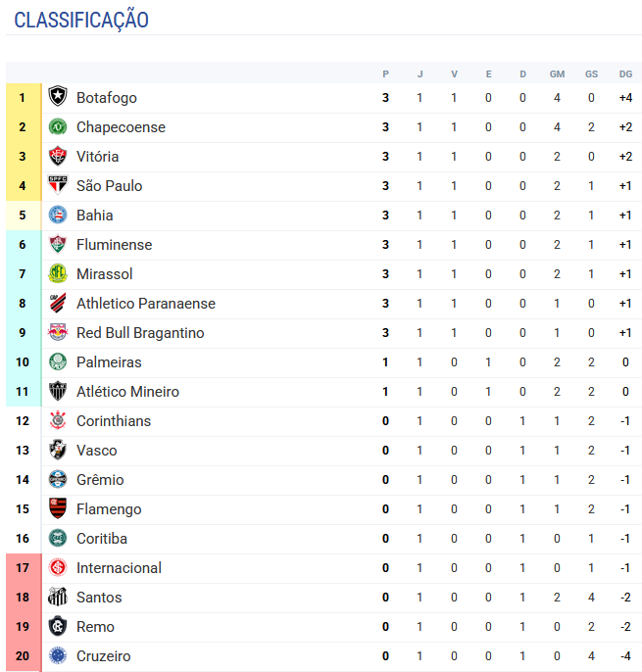
Task: Click position 17 red relegation rank cell
Action: (23, 568)
